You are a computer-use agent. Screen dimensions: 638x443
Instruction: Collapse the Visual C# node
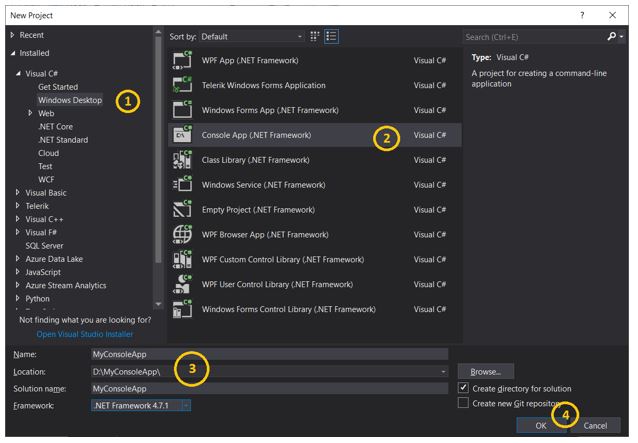18,74
